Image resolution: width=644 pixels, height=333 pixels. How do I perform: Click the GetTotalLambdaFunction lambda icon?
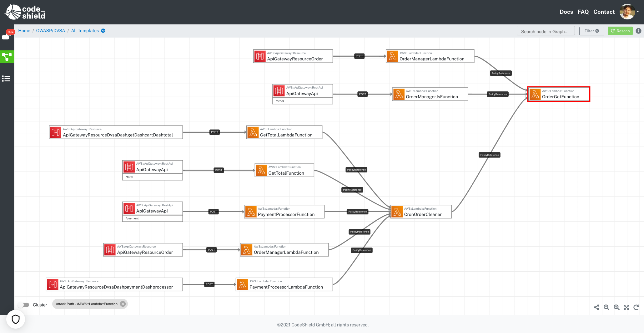(x=253, y=132)
